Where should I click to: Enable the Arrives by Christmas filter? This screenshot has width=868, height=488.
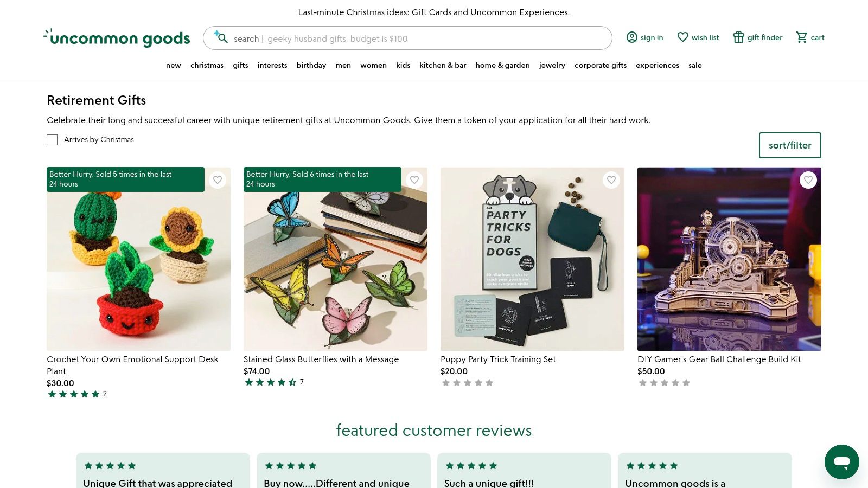[x=52, y=140]
